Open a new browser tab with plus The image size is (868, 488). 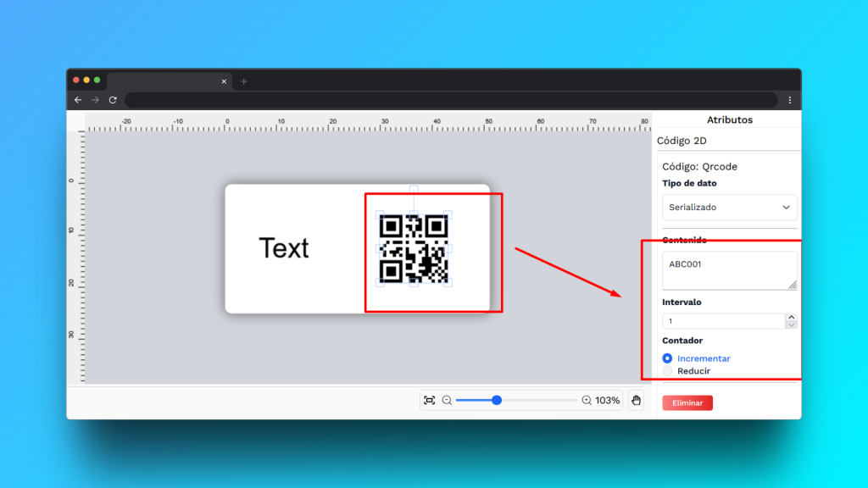[x=243, y=81]
